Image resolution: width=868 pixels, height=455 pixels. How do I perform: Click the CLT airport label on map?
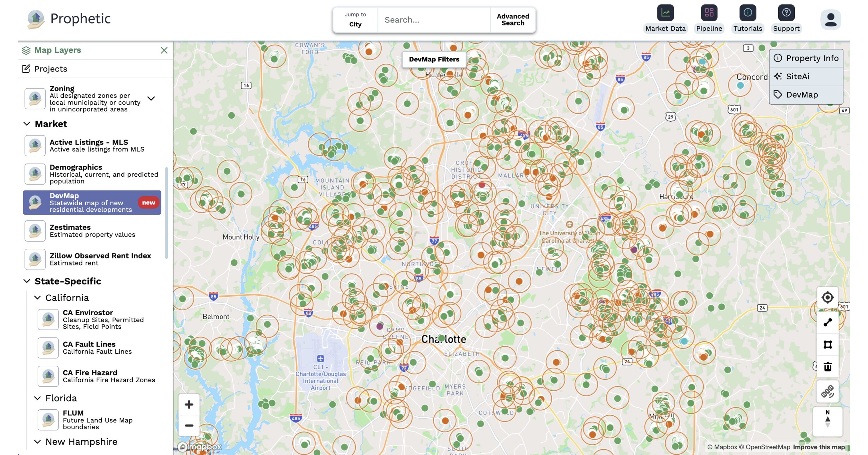[321, 377]
